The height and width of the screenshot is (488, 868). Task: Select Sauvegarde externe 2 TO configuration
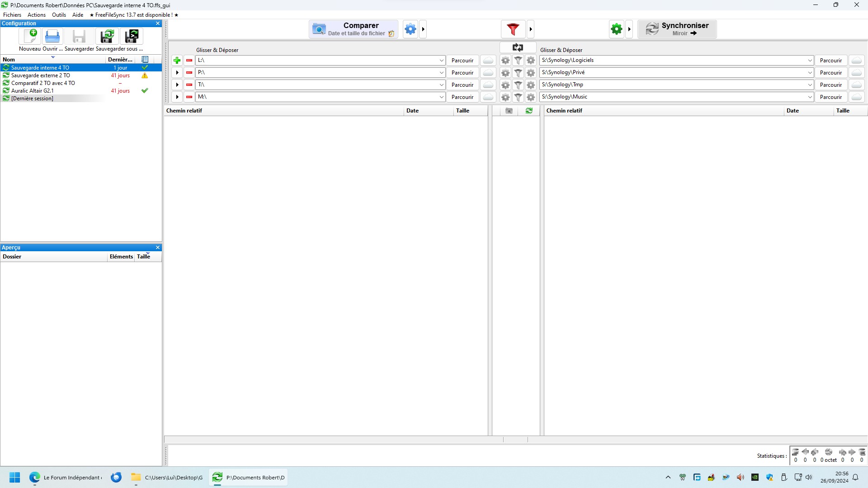pyautogui.click(x=81, y=75)
